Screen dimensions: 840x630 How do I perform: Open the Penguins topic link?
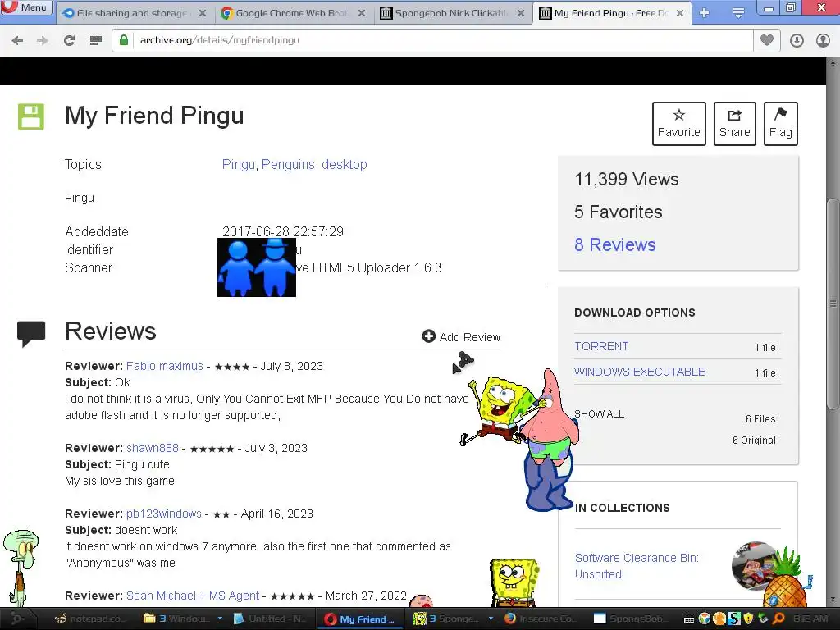pos(288,164)
